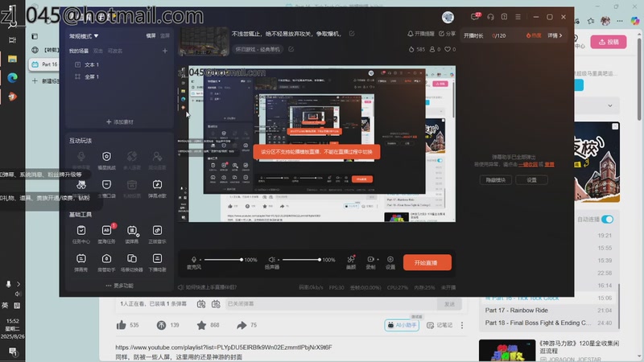Adjust the speaker volume slider

(x=301, y=260)
